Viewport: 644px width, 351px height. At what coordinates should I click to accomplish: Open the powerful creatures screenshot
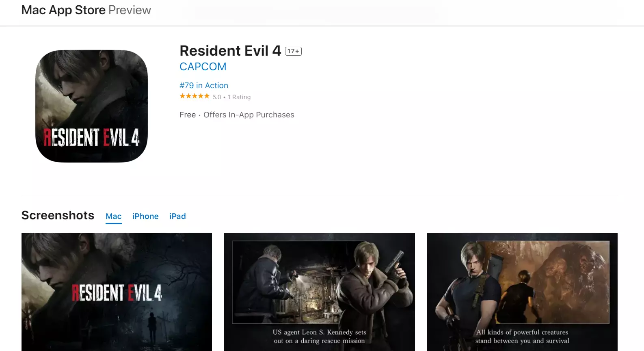tap(522, 292)
